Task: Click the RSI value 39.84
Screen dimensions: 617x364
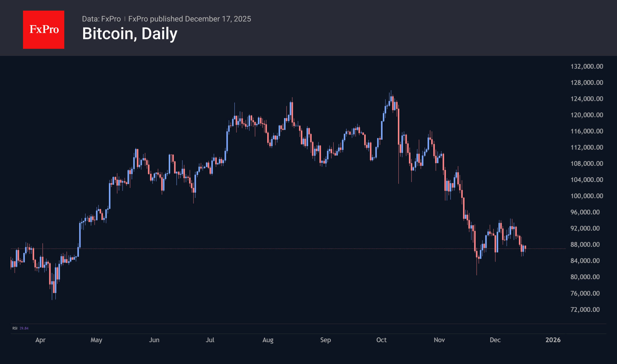Action: tap(24, 328)
